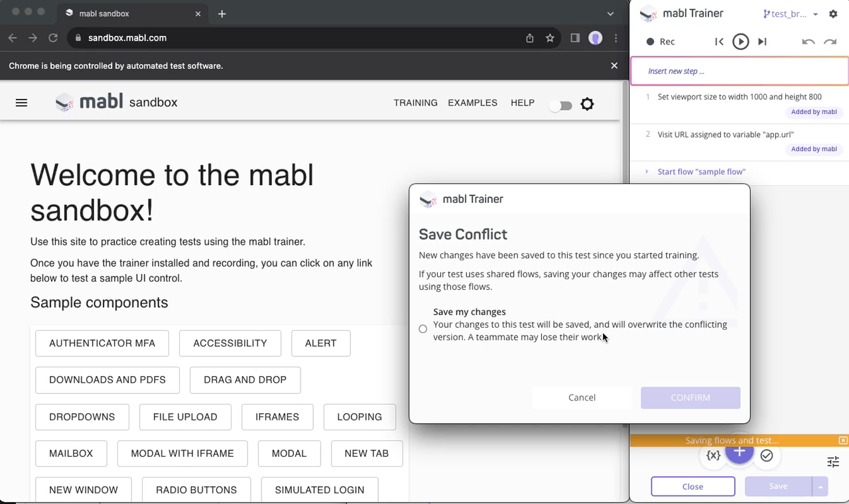Open mabl Trainer settings gear
Viewport: 849px width, 504px height.
coord(834,14)
